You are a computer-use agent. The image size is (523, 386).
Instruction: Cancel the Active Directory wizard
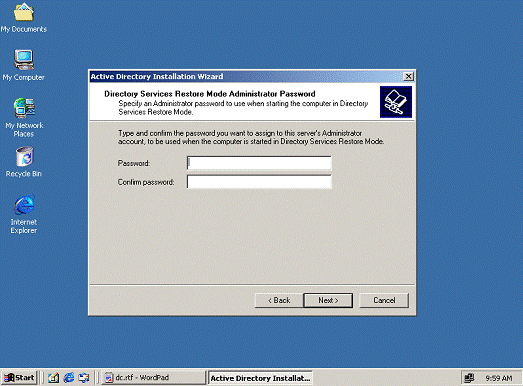(384, 300)
